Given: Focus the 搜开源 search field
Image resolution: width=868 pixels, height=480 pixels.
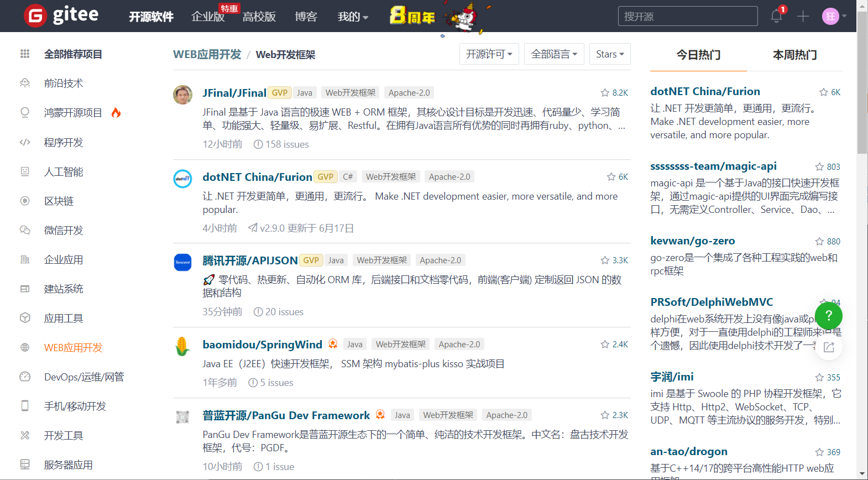Looking at the screenshot, I should tap(688, 16).
